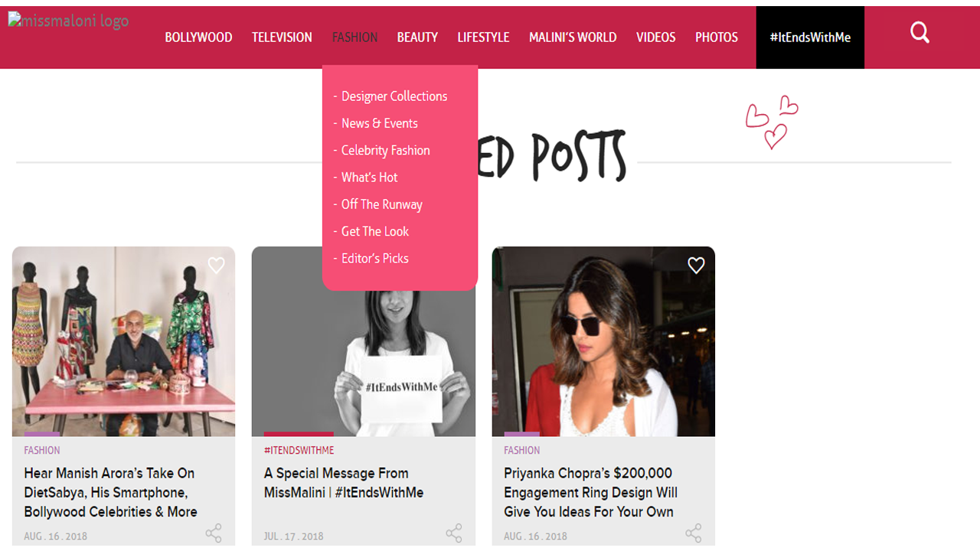Open Malini's World menu

point(573,37)
